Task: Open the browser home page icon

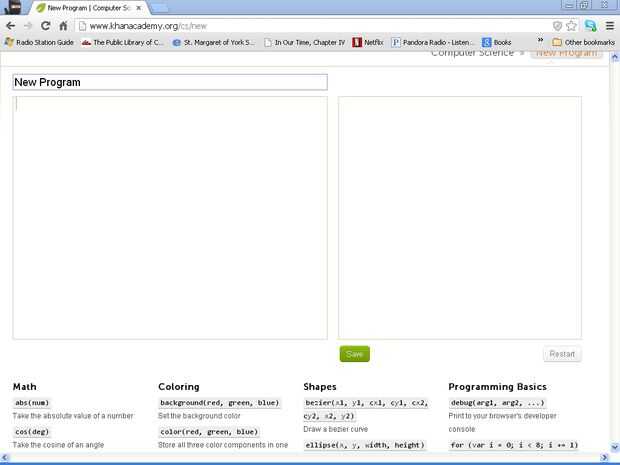Action: (63, 26)
